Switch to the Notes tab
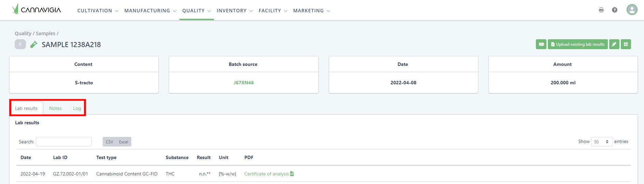The width and height of the screenshot is (644, 184). [x=55, y=108]
